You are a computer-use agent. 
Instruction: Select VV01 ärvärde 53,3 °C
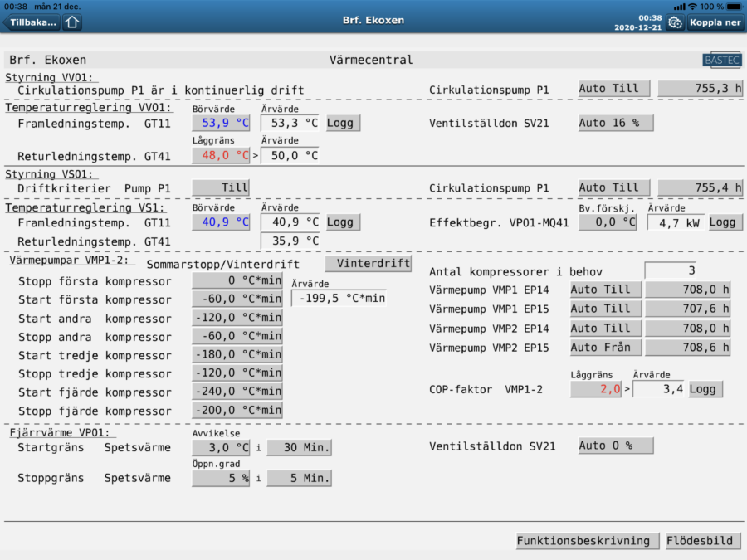click(x=290, y=123)
